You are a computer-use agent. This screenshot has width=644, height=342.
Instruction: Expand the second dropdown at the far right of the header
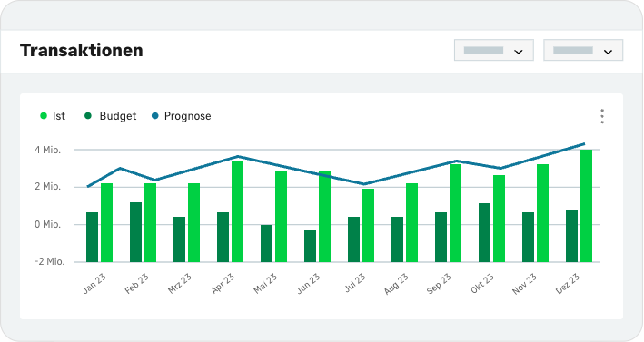coord(583,50)
